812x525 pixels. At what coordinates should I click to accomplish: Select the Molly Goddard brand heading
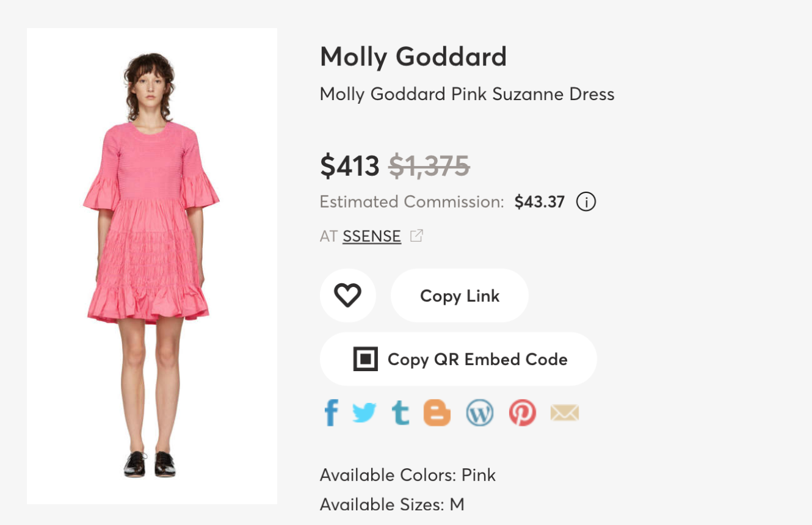pos(413,57)
